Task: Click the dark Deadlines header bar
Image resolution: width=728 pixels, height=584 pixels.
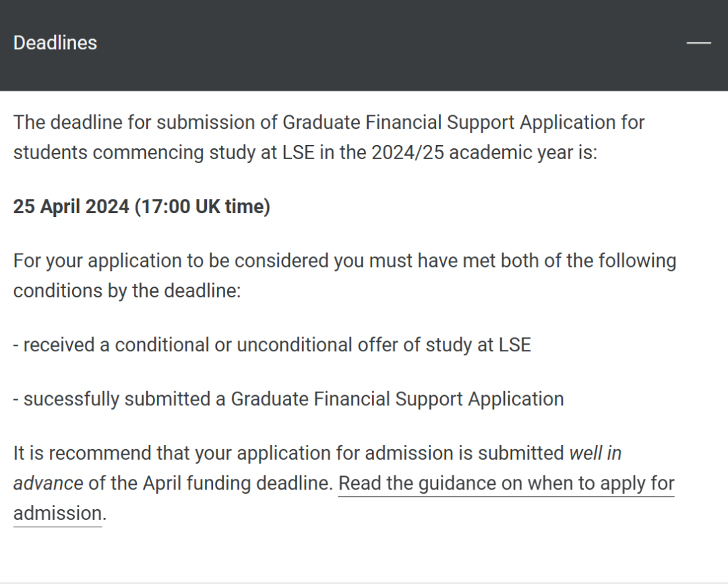Action: point(364,45)
